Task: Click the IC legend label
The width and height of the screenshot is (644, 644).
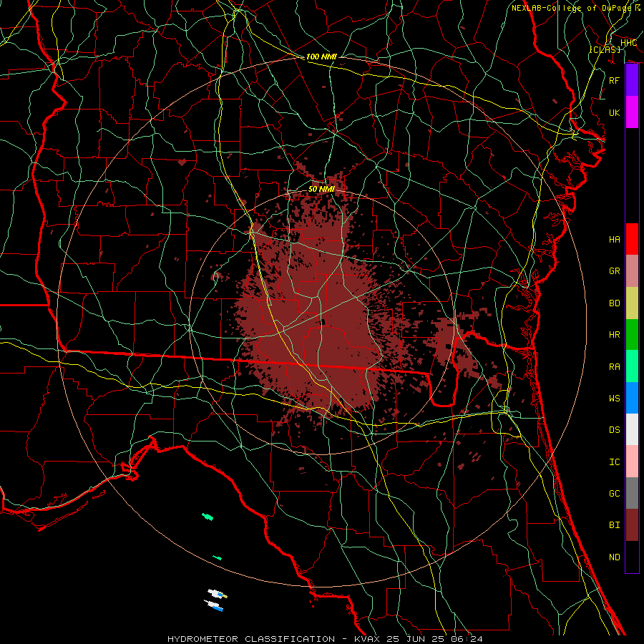Action: click(x=614, y=462)
